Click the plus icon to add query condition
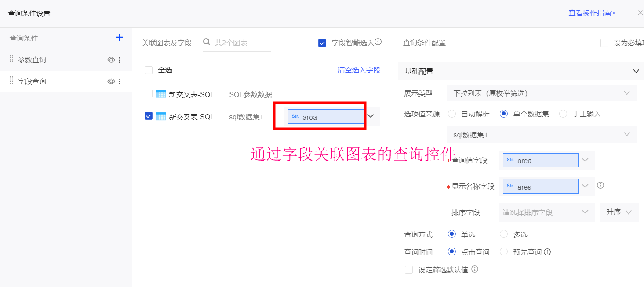 [119, 38]
